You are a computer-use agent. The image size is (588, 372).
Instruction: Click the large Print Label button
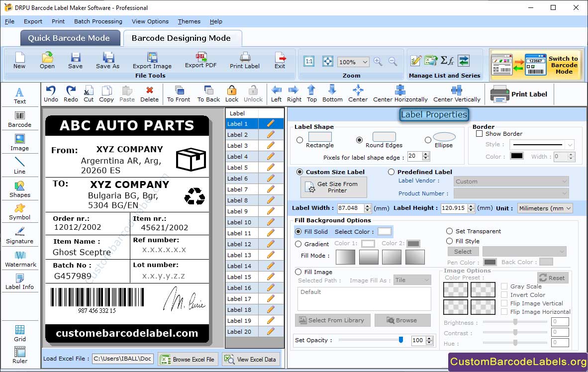519,94
